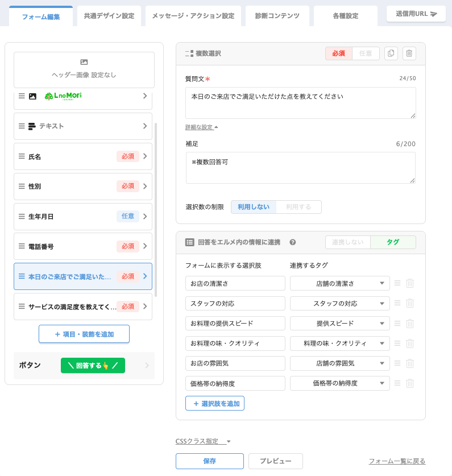Click the 補足 textarea field
Viewport: 452px width, 476px height.
coord(300,168)
